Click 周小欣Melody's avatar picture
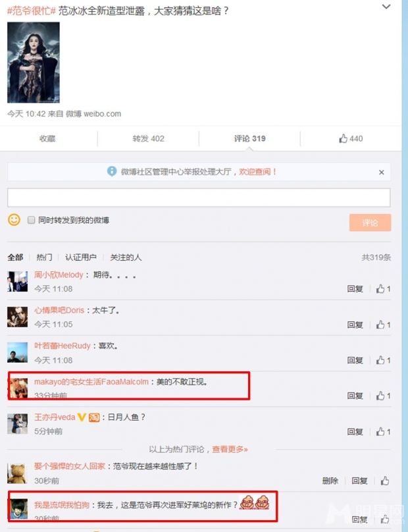This screenshot has height=532, width=408. pos(17,281)
